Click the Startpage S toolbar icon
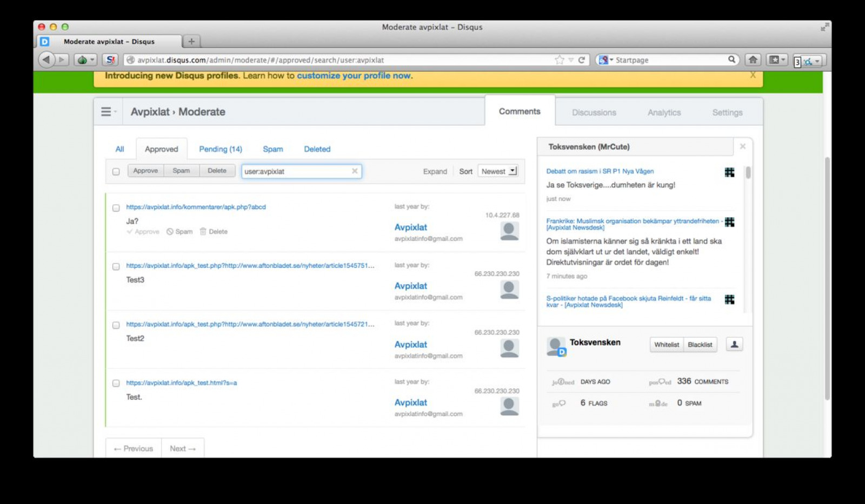Image resolution: width=865 pixels, height=504 pixels. pyautogui.click(x=110, y=60)
